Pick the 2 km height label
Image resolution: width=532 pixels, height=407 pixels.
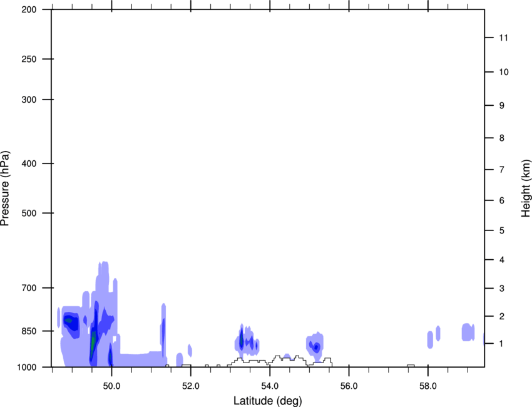[501, 316]
